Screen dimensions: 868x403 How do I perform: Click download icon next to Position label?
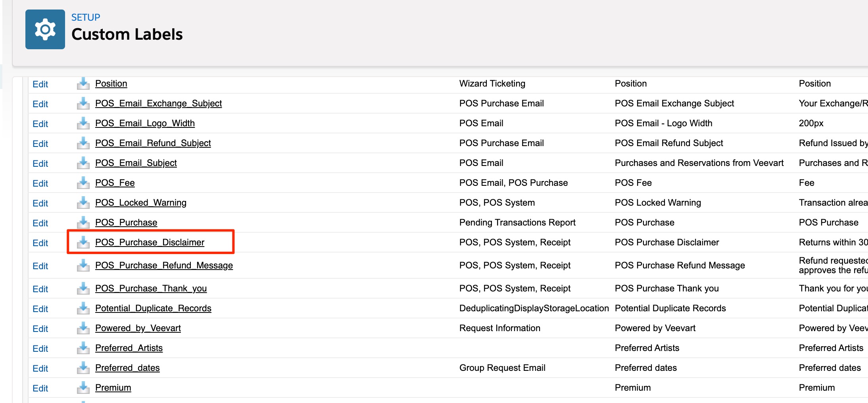83,83
